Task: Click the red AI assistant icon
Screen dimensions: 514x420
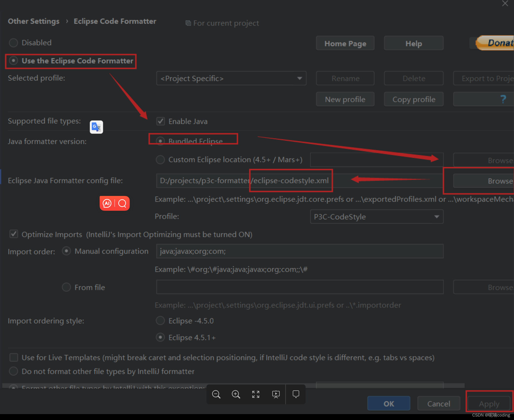Action: tap(107, 203)
